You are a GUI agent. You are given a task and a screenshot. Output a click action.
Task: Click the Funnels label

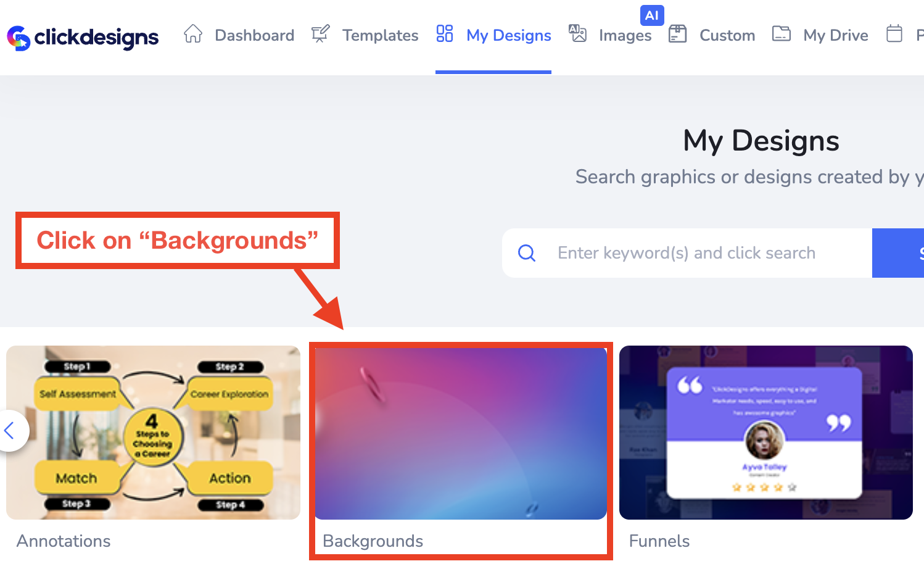click(x=659, y=541)
